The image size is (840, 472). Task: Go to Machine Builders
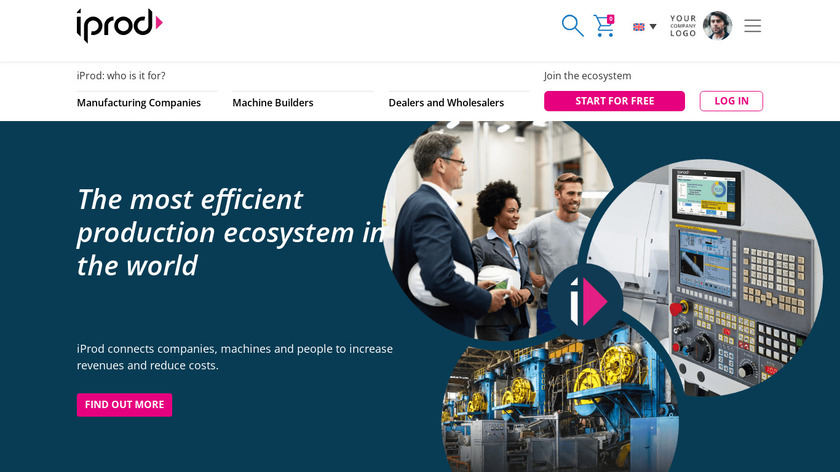pos(273,102)
